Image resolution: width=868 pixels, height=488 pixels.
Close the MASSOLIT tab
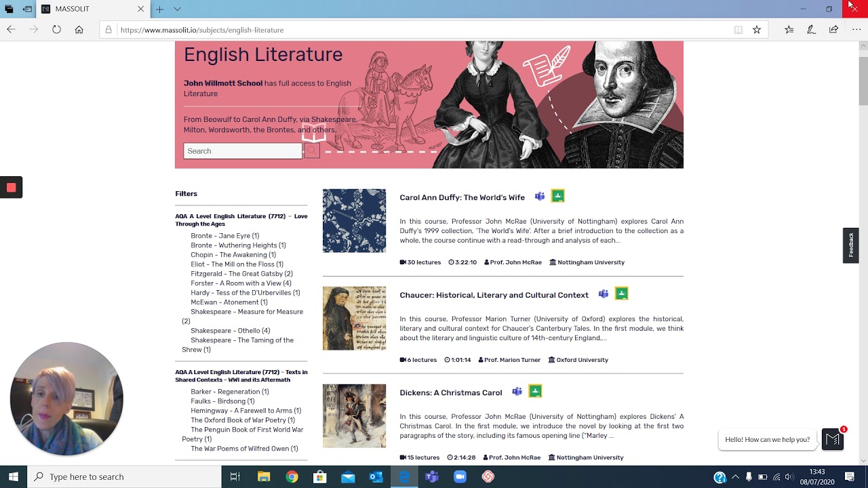(141, 9)
